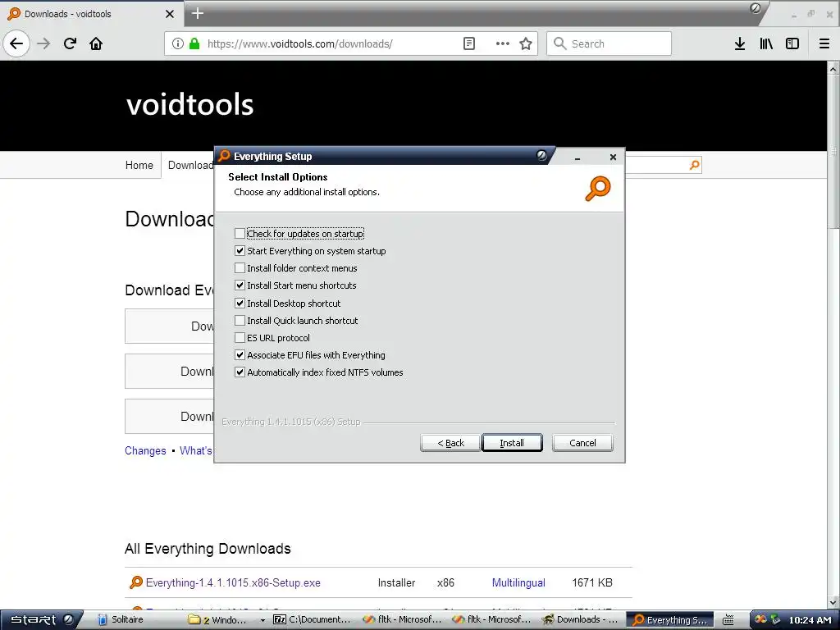
Task: Click the page scrollbar down arrow
Action: 833,603
